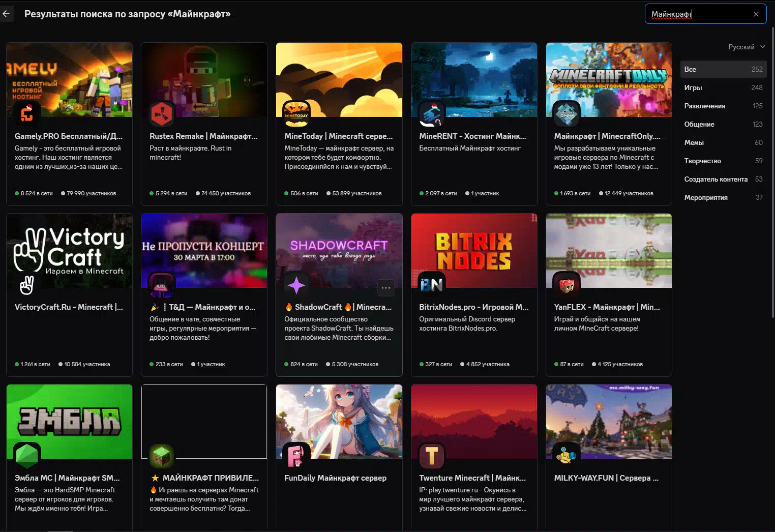Filter by Создатель контента category
The image size is (775, 532).
(723, 179)
